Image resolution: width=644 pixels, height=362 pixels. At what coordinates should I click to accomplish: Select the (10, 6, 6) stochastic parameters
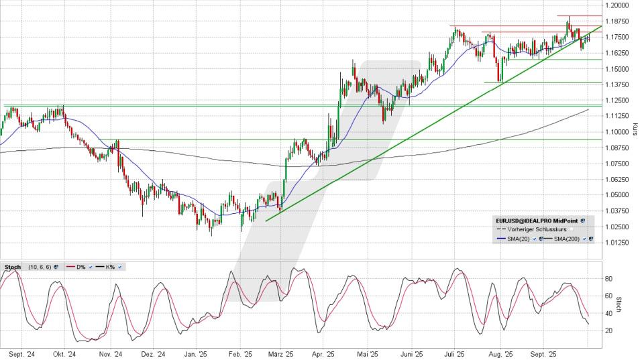[38, 267]
